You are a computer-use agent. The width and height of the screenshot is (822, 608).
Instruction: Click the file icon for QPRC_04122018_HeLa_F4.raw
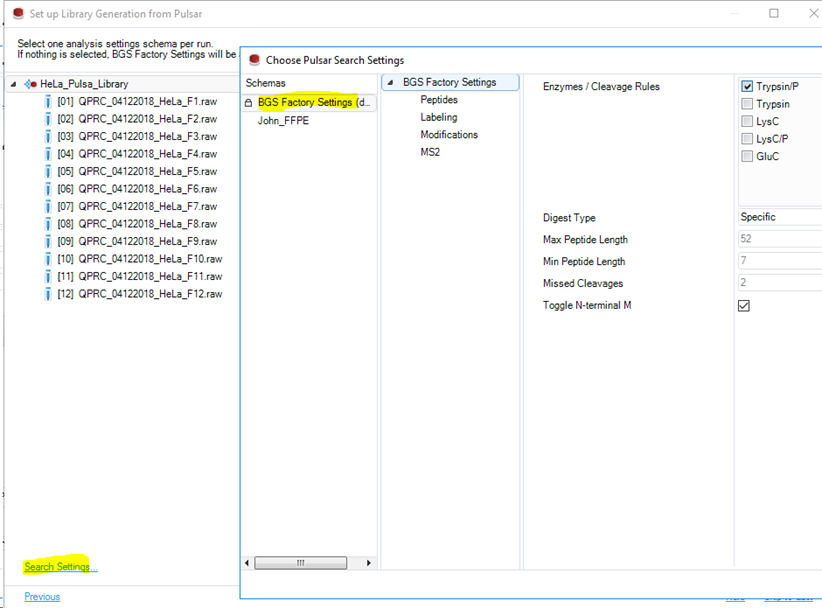coord(48,154)
